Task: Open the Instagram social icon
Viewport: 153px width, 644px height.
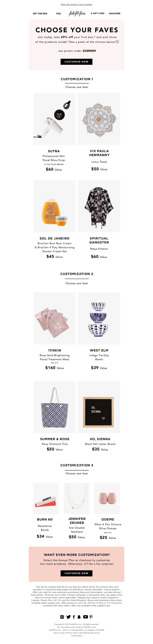Action: click(x=62, y=617)
